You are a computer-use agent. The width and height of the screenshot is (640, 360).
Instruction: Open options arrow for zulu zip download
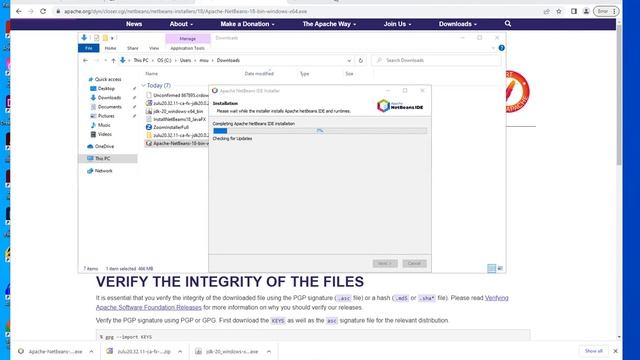180,351
